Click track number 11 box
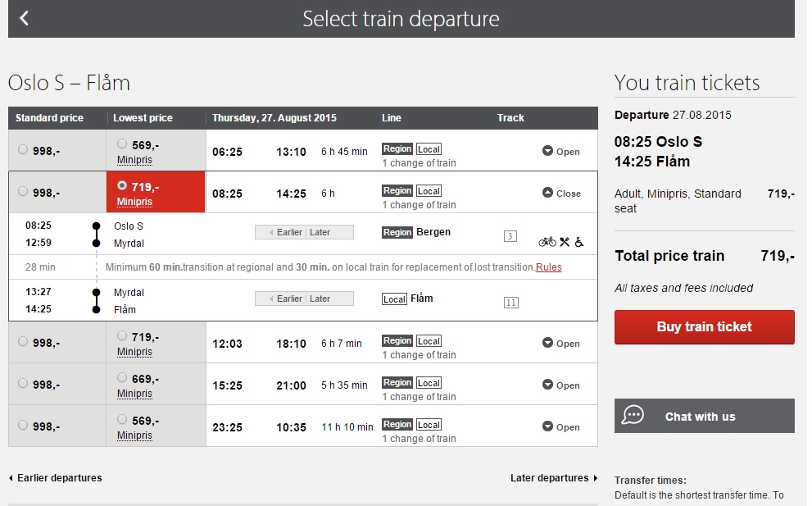The height and width of the screenshot is (506, 812). (x=510, y=303)
